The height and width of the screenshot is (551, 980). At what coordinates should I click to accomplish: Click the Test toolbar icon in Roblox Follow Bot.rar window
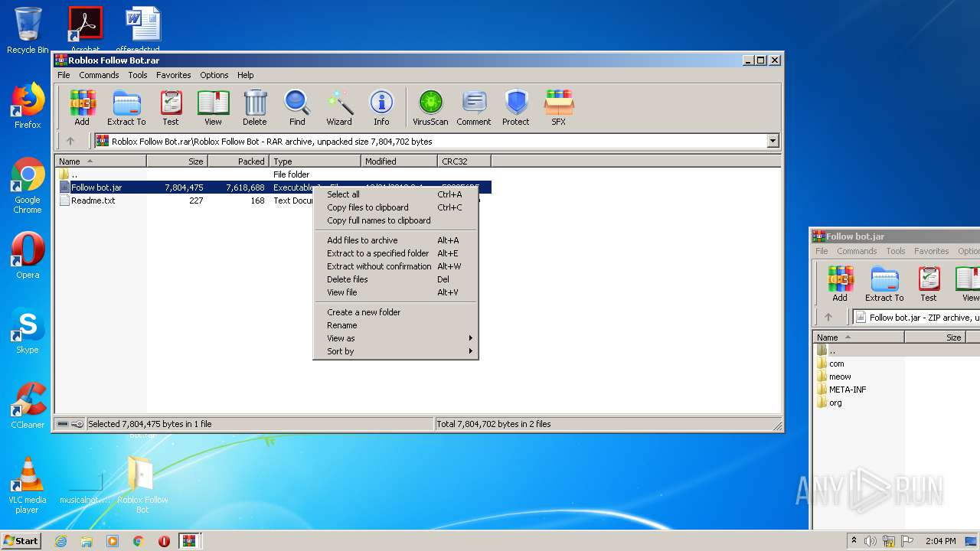tap(171, 108)
